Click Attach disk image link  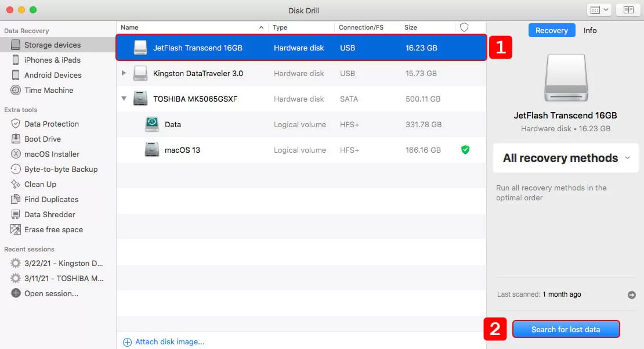point(164,341)
